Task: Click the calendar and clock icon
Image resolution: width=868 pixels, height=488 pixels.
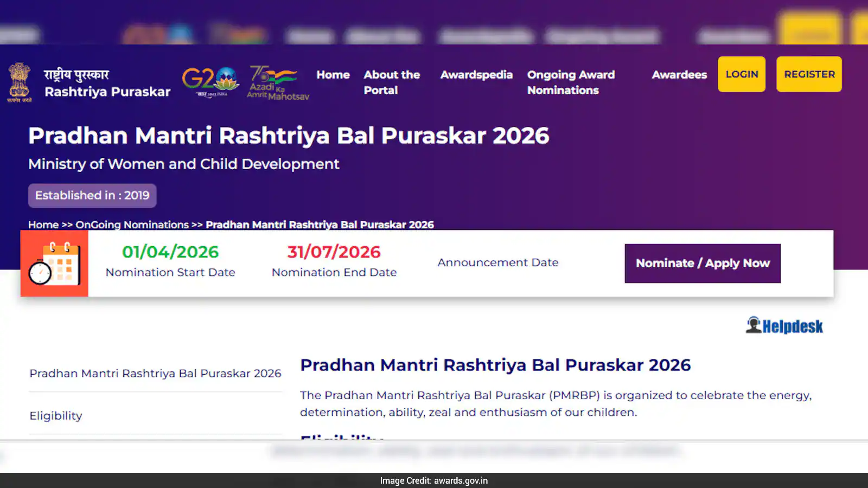Action: tap(54, 264)
